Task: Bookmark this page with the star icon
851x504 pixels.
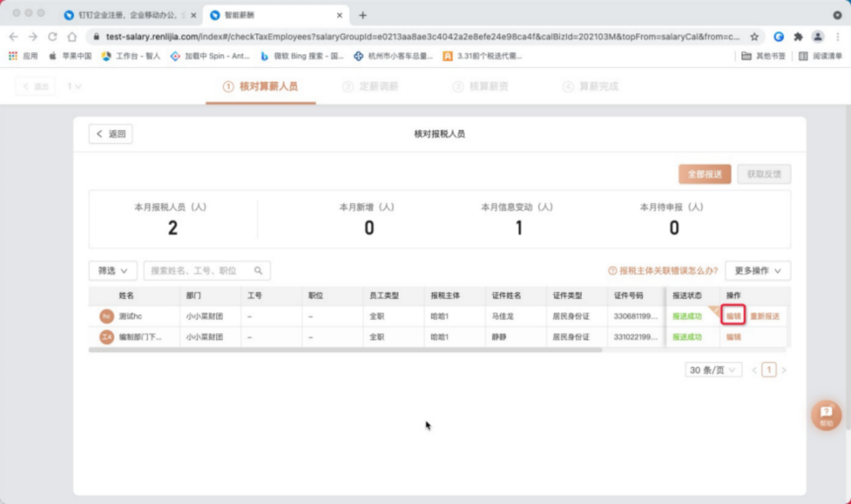Action: click(x=754, y=37)
